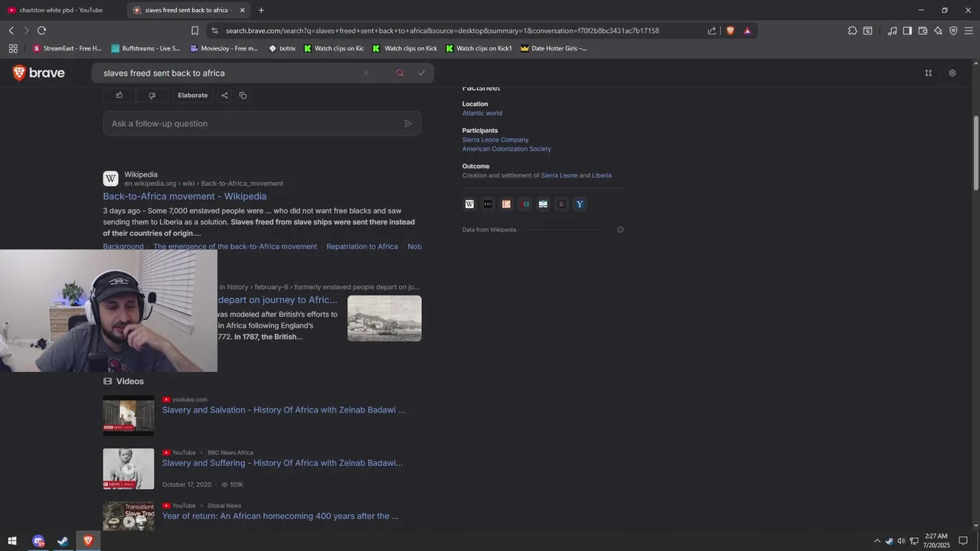
Task: Open Liberia outcome link
Action: pyautogui.click(x=602, y=175)
